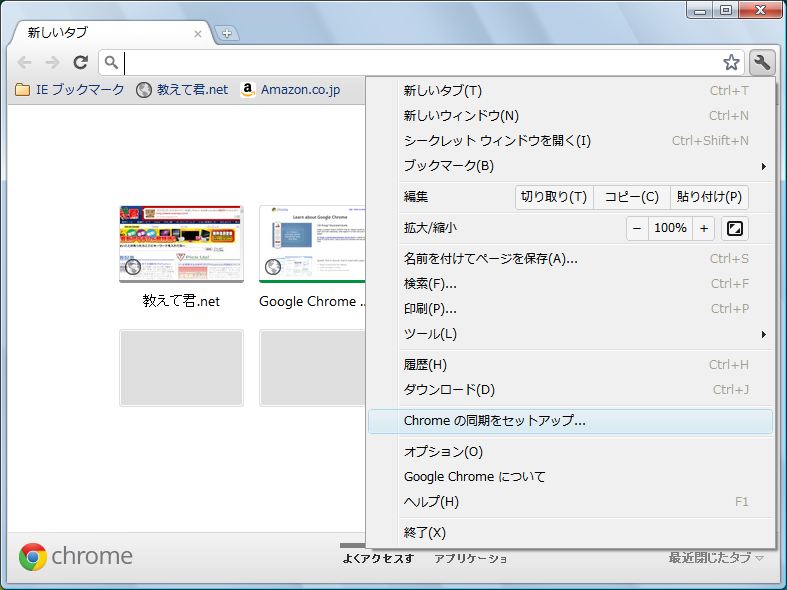Viewport: 787px width, 590px height.
Task: Increase zoom with the plus button
Action: click(704, 228)
